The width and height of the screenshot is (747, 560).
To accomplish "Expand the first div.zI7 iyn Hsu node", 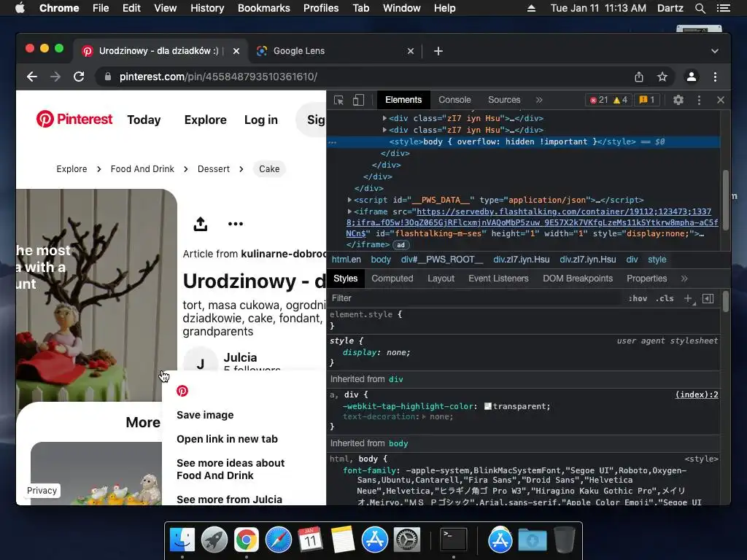I will tap(384, 118).
